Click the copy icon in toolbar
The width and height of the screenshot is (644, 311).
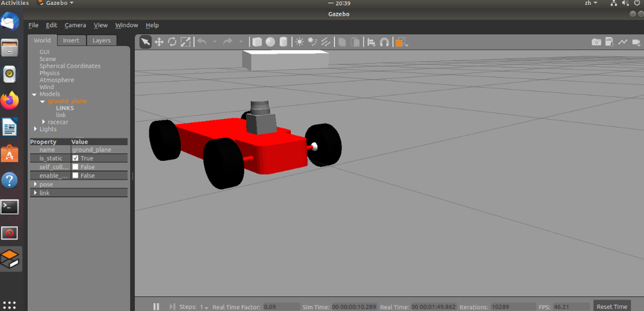[x=342, y=42]
